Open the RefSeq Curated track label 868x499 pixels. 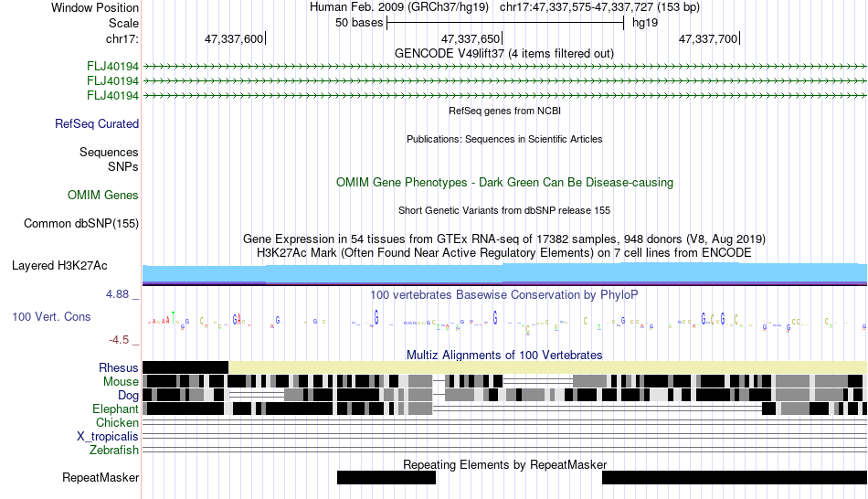point(96,123)
